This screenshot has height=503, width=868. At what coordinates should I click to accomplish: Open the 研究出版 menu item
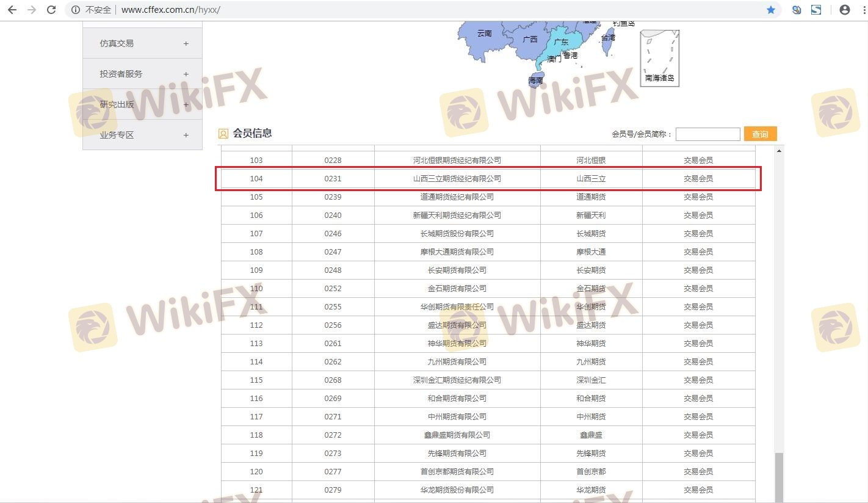(117, 104)
